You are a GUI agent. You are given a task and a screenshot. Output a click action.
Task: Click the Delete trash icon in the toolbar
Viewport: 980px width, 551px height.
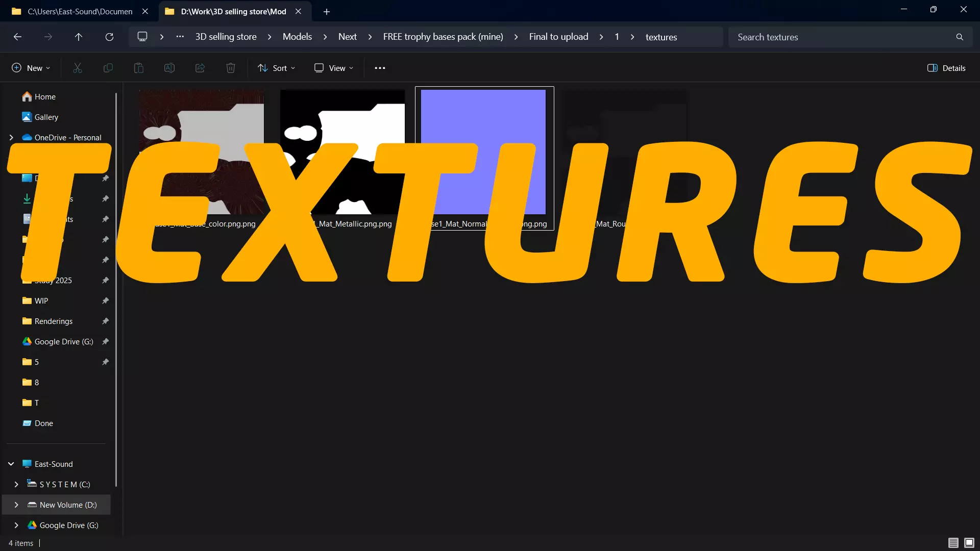click(231, 68)
